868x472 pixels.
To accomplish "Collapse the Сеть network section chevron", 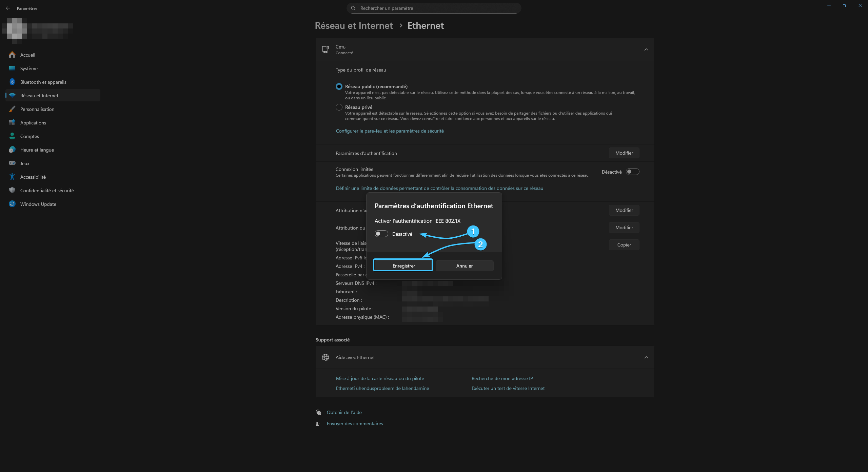I will tap(646, 50).
